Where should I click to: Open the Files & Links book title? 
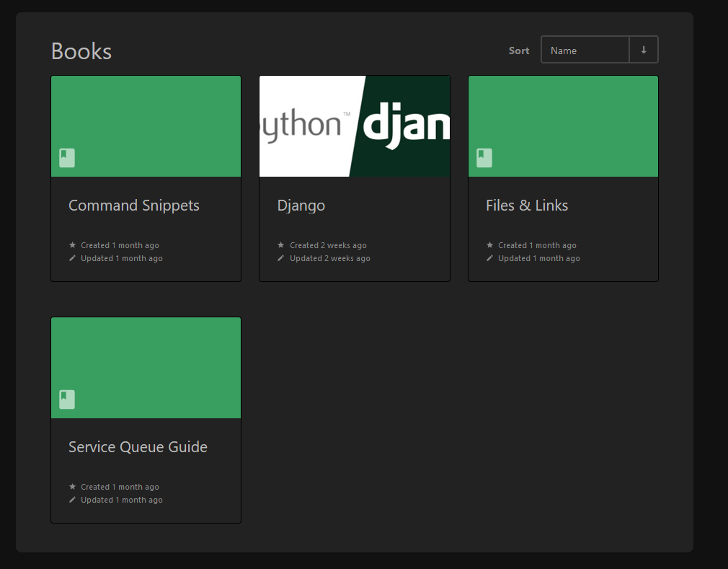tap(527, 206)
